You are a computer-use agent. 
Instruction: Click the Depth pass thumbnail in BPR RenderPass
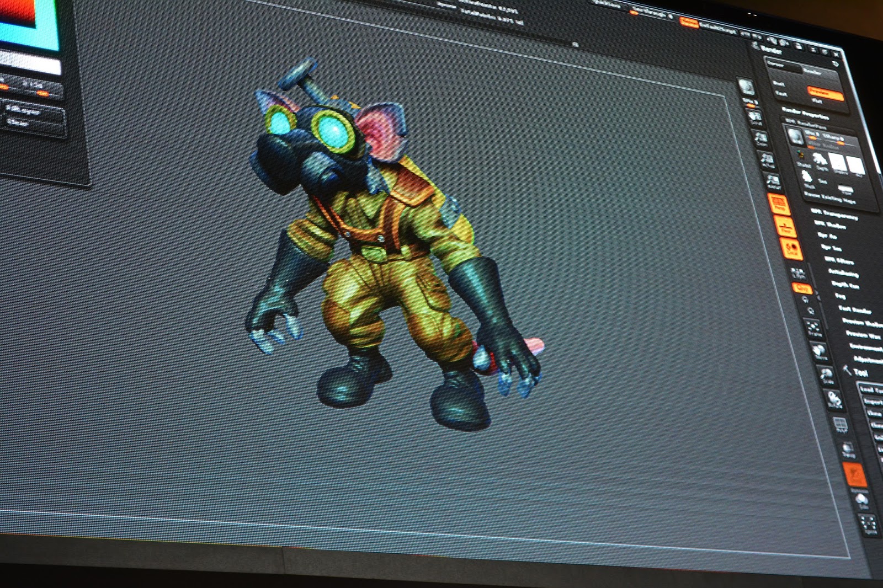tap(818, 159)
